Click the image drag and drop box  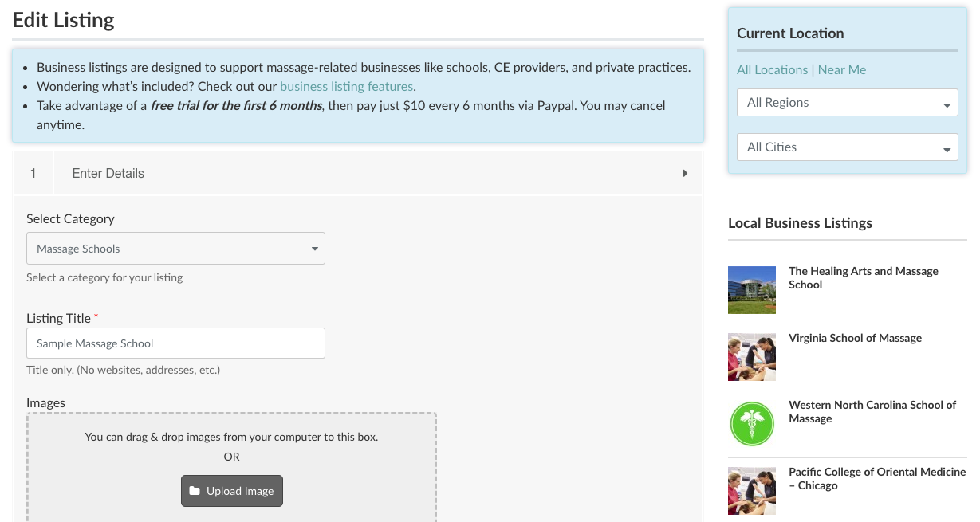(x=231, y=467)
